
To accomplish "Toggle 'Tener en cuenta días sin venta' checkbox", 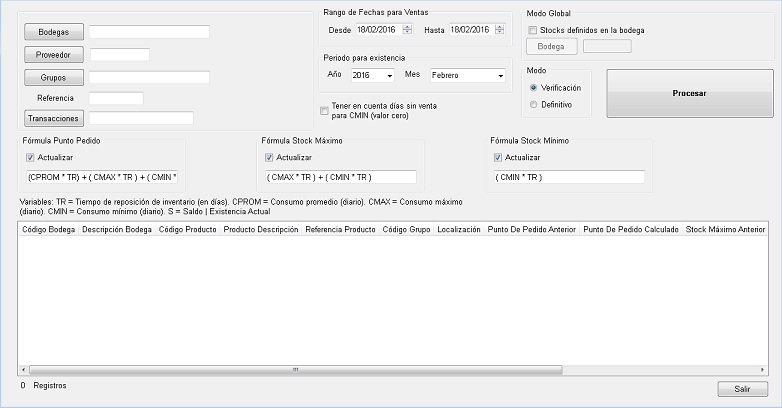I will click(324, 110).
